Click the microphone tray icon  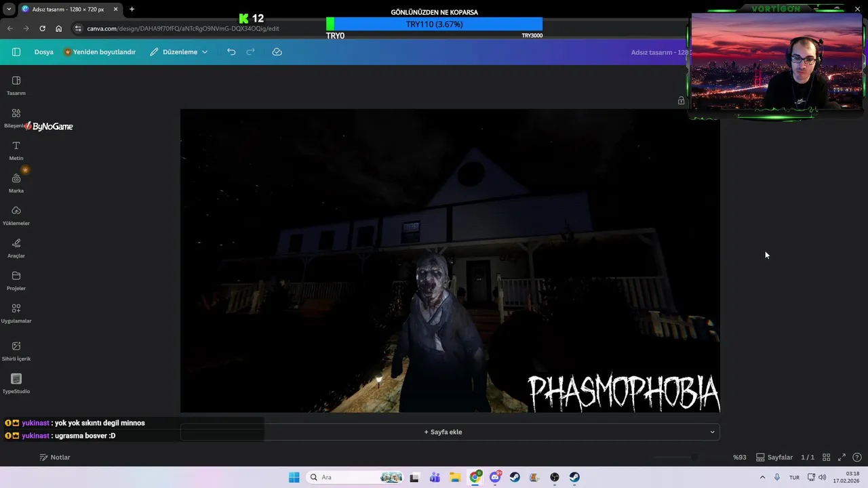click(777, 477)
